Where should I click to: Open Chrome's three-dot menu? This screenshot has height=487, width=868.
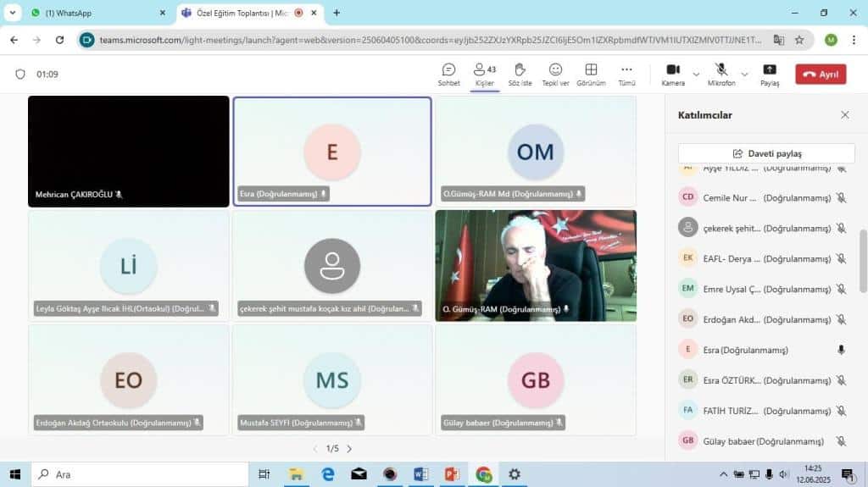[x=854, y=40]
